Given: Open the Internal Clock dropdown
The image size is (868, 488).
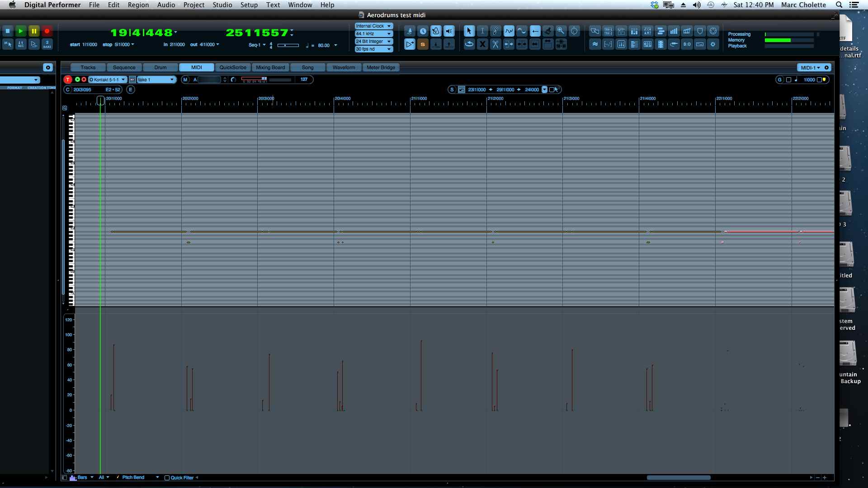Looking at the screenshot, I should tap(373, 26).
